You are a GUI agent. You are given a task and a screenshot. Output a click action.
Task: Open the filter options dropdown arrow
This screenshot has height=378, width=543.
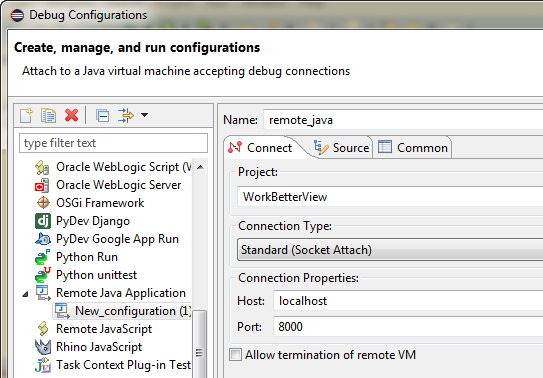(144, 115)
